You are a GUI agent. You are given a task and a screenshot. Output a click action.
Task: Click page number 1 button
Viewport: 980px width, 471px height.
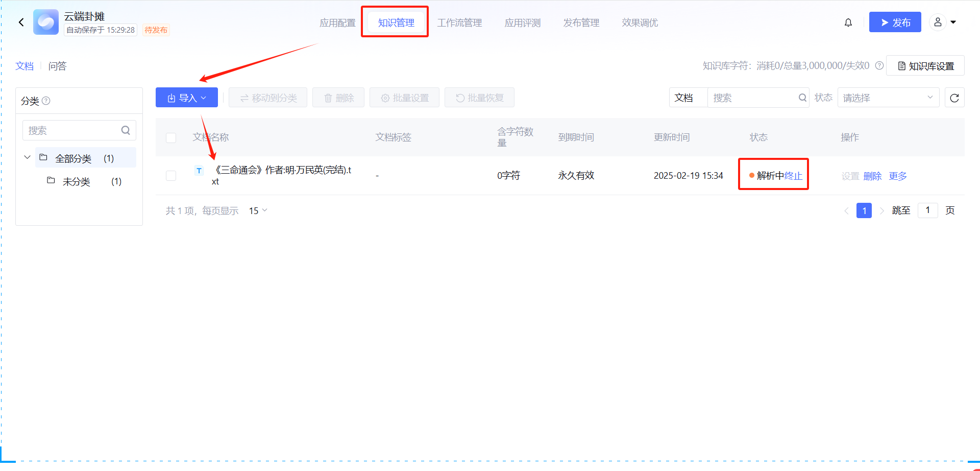(864, 210)
